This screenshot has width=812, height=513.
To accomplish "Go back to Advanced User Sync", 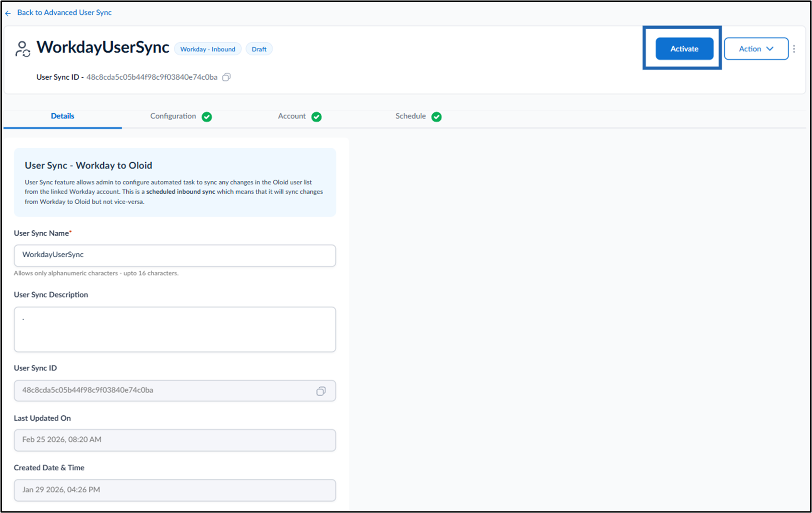I will [x=64, y=12].
